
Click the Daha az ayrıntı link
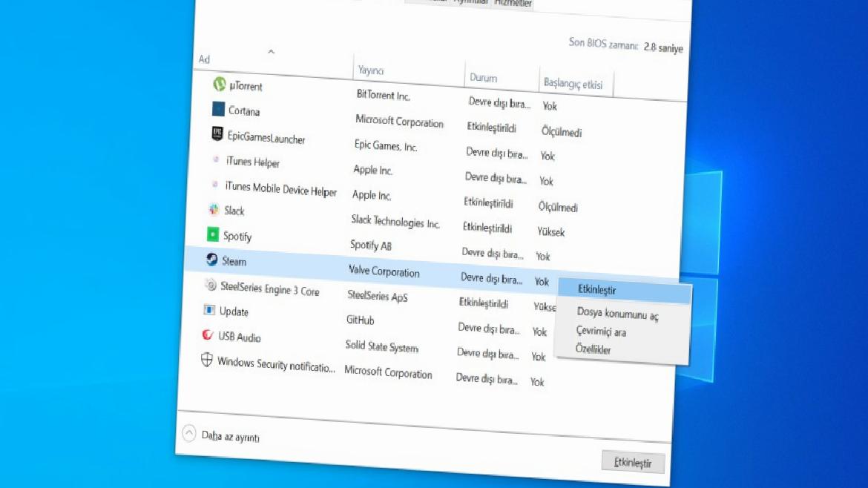click(230, 437)
